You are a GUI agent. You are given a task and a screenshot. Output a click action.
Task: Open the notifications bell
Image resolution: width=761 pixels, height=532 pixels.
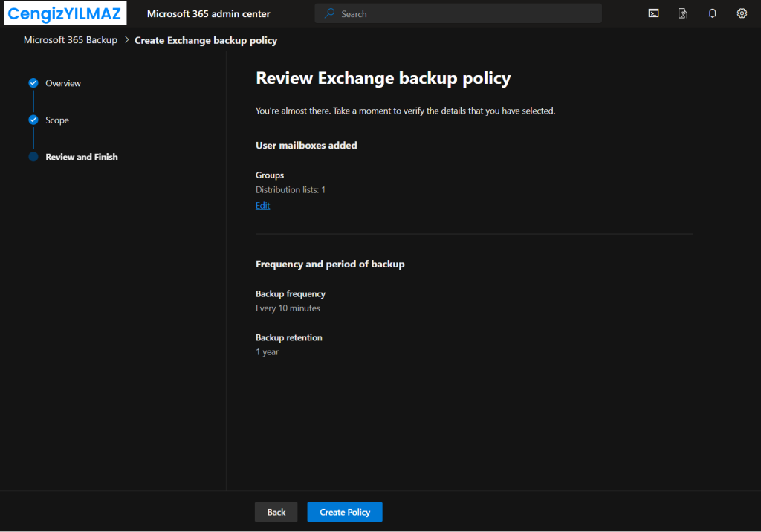click(x=712, y=13)
